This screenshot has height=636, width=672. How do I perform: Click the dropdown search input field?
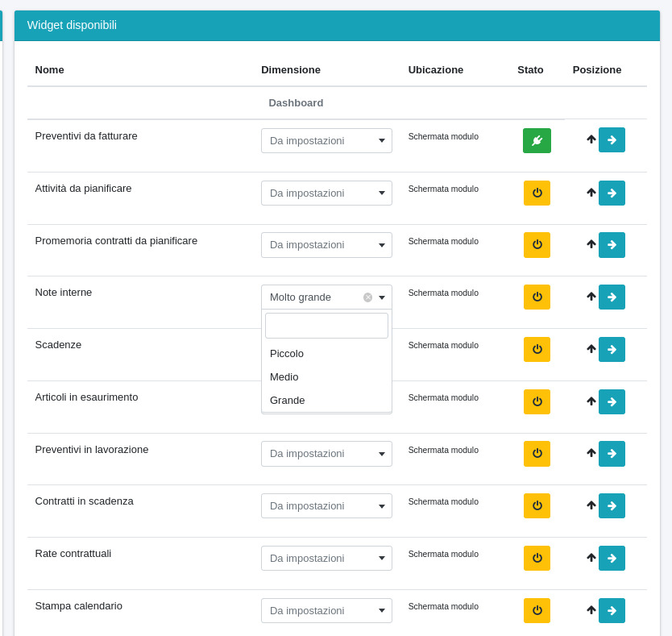click(326, 326)
